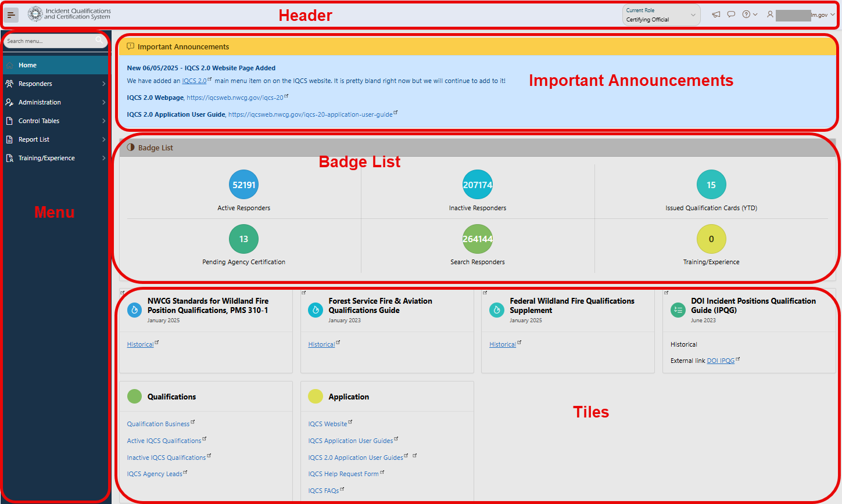Click the user profile person icon
This screenshot has width=842, height=504.
coord(770,15)
